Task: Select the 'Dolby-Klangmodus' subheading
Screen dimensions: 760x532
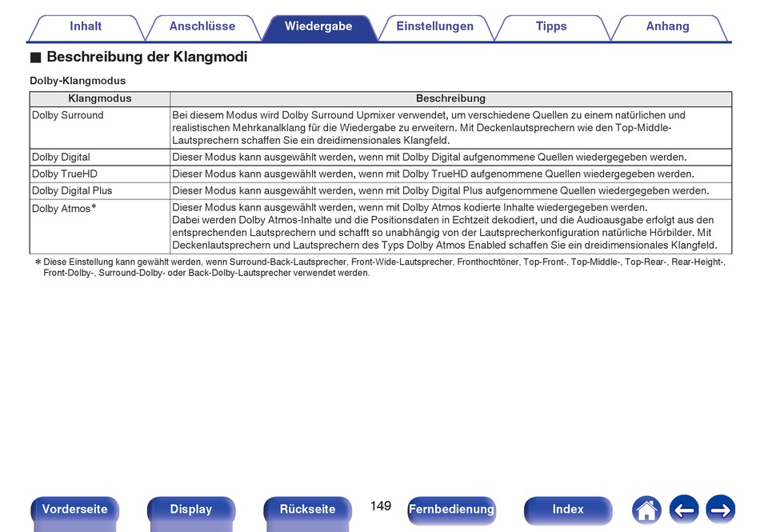Action: click(78, 81)
